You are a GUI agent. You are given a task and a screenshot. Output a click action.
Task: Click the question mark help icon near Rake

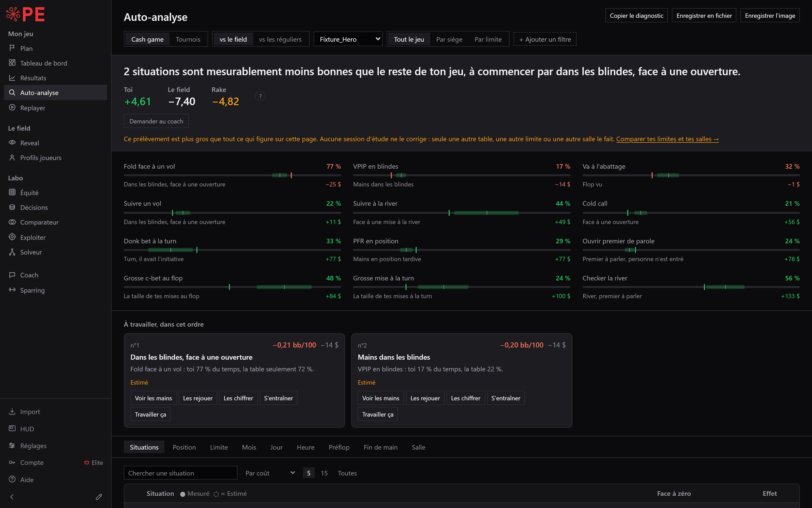260,96
